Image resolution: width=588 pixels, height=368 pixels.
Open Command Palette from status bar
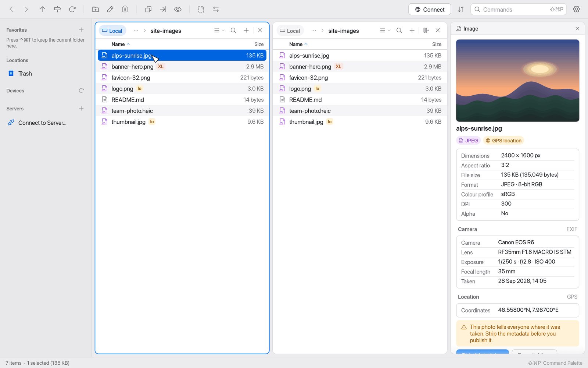click(555, 363)
